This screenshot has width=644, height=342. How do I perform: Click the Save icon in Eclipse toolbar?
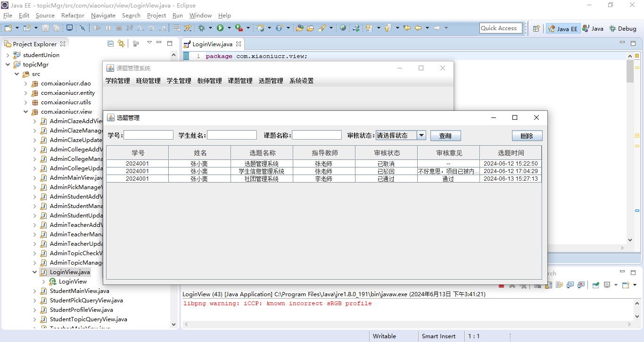coord(46,28)
